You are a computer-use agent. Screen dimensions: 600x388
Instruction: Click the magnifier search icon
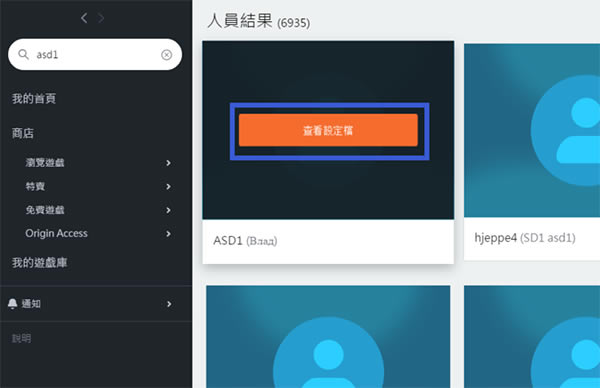coord(23,54)
